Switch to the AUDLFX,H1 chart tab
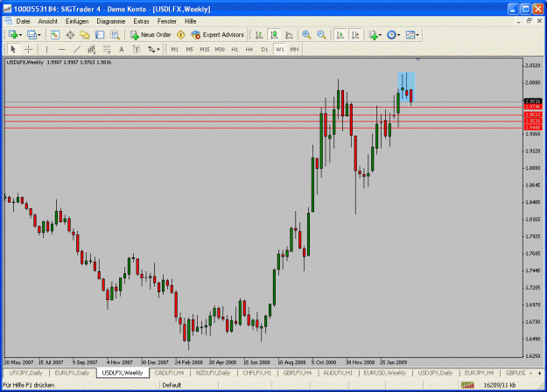This screenshot has height=392, width=547. [x=338, y=373]
